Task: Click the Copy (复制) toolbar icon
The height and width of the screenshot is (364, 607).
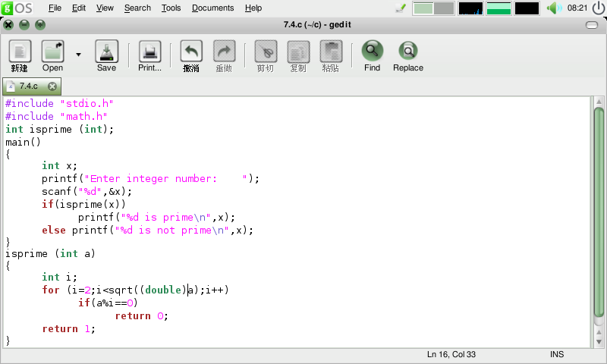Action: click(298, 52)
